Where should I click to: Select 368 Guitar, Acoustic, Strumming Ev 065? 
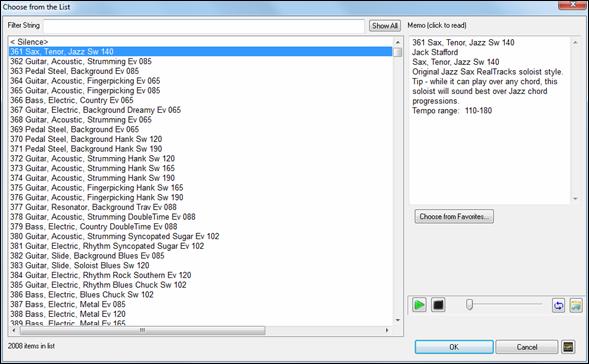coord(201,119)
